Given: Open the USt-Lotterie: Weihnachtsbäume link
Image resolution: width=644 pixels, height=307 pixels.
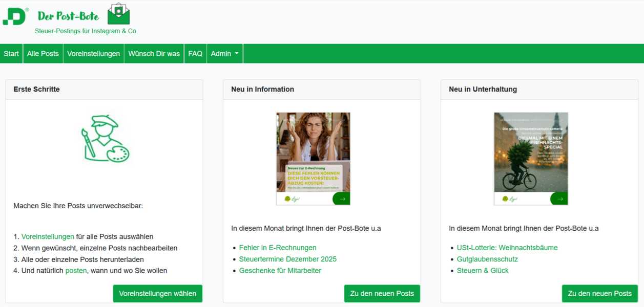Looking at the screenshot, I should click(x=507, y=248).
